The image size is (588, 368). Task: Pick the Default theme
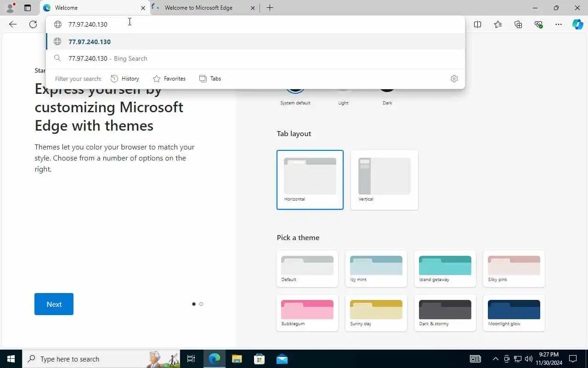click(x=307, y=269)
